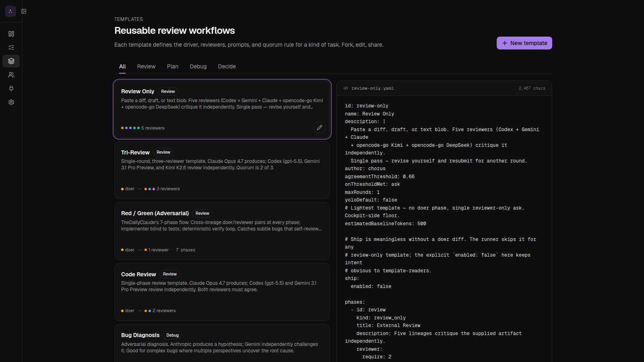Click the app logo icon in the sidebar
Screen dimensions: 644x362
pos(10,11)
